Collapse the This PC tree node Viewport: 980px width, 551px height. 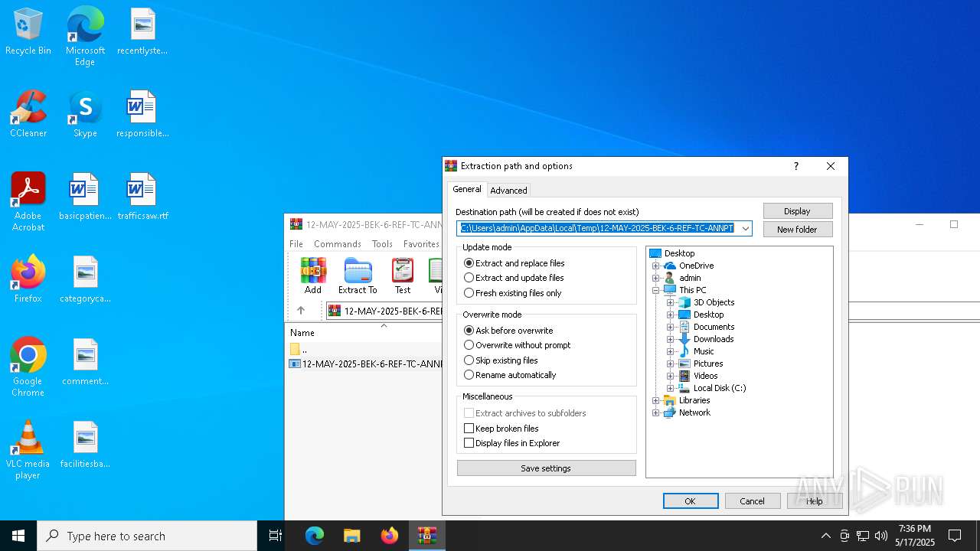pos(655,290)
